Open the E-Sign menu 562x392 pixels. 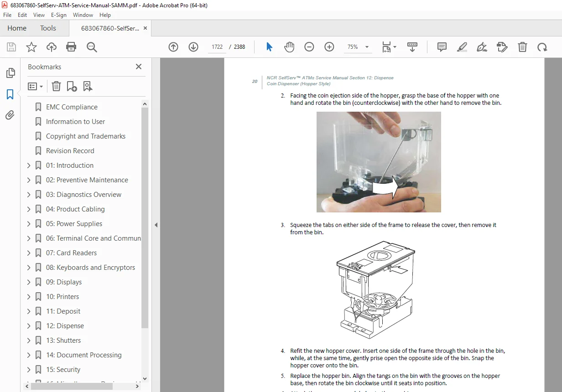59,15
